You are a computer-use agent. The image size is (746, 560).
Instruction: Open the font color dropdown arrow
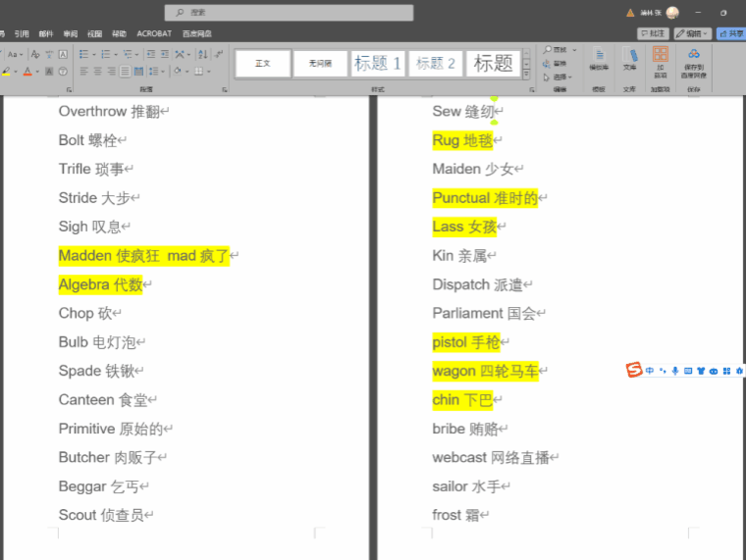click(x=38, y=73)
